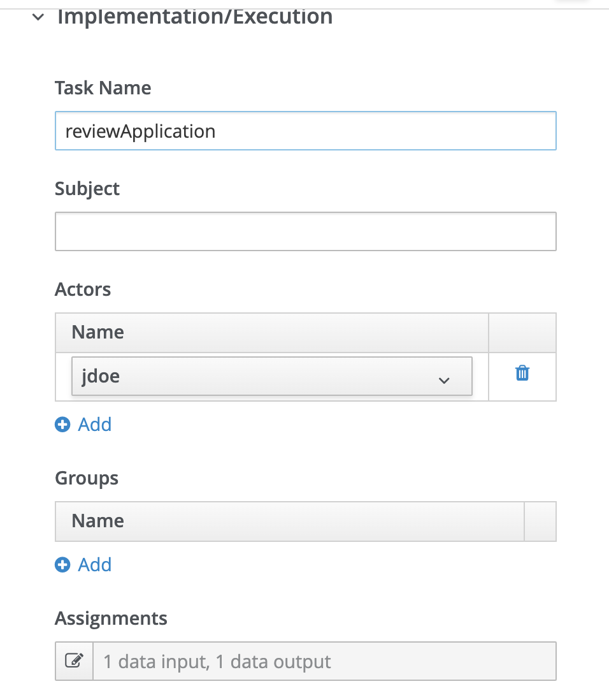Click the Actors label
Image resolution: width=609 pixels, height=700 pixels.
point(83,289)
